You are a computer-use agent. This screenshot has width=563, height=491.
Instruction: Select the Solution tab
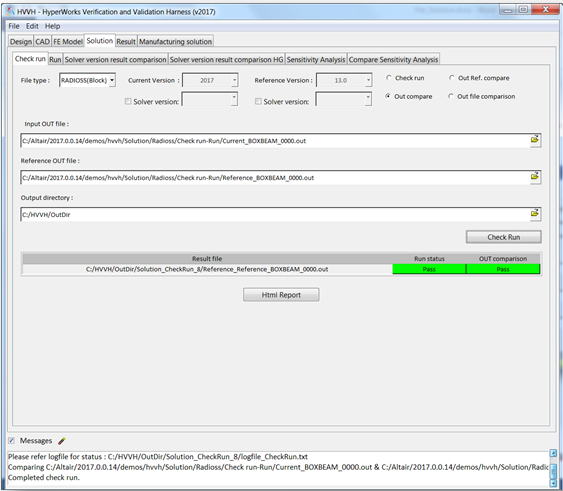(100, 41)
